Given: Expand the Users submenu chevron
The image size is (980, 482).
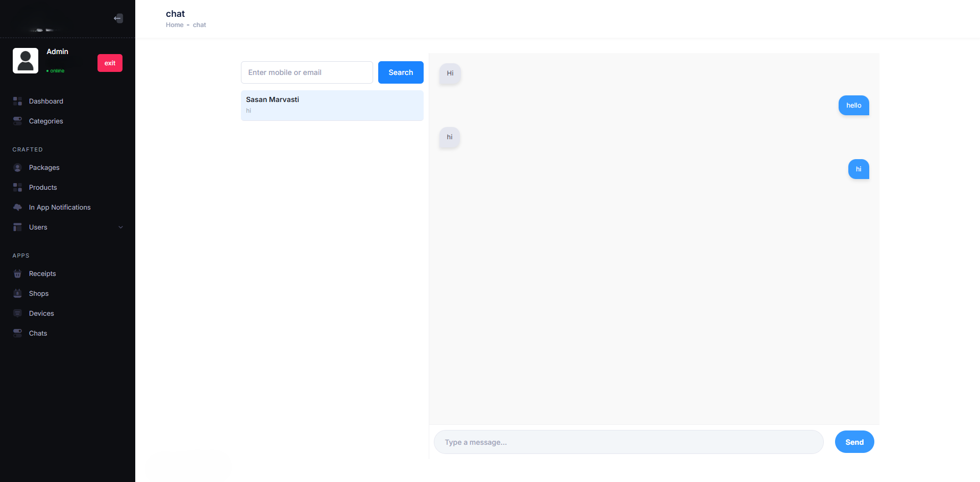Looking at the screenshot, I should (x=120, y=227).
